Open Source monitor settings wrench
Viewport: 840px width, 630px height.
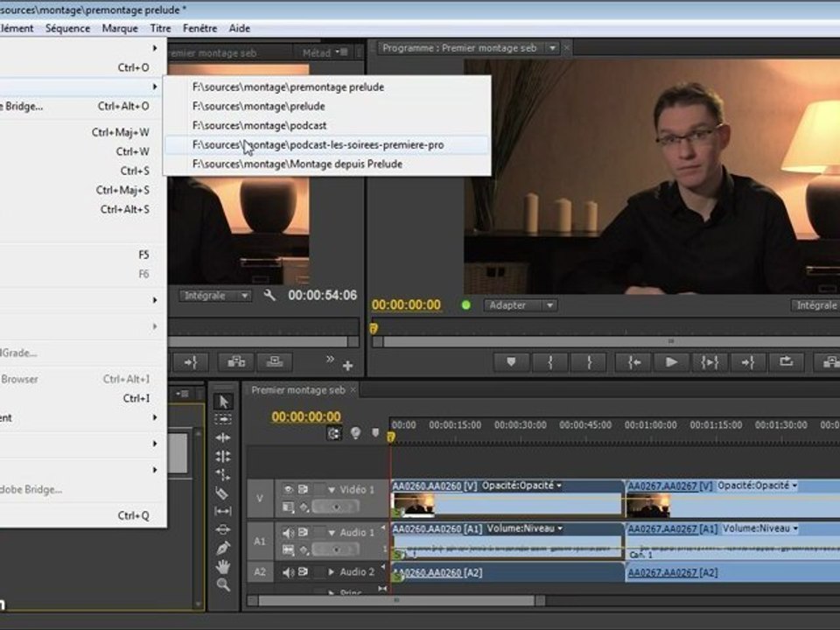(269, 295)
